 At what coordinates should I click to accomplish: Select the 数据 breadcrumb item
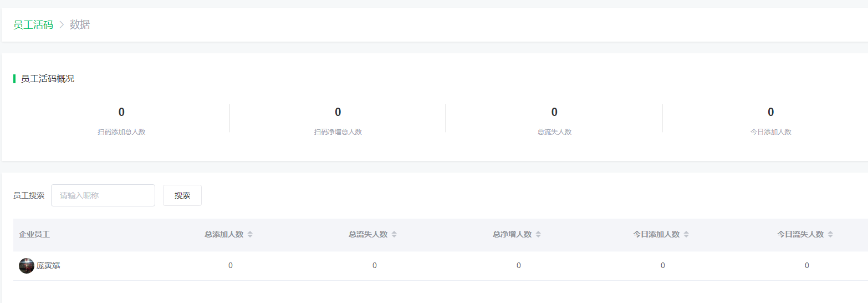pos(80,25)
